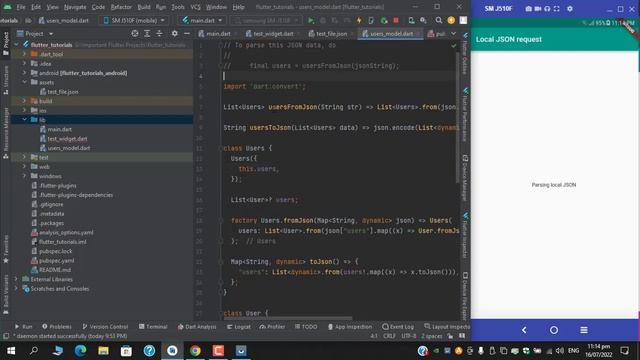
Task: Expand the build folder in project tree
Action: (24, 100)
